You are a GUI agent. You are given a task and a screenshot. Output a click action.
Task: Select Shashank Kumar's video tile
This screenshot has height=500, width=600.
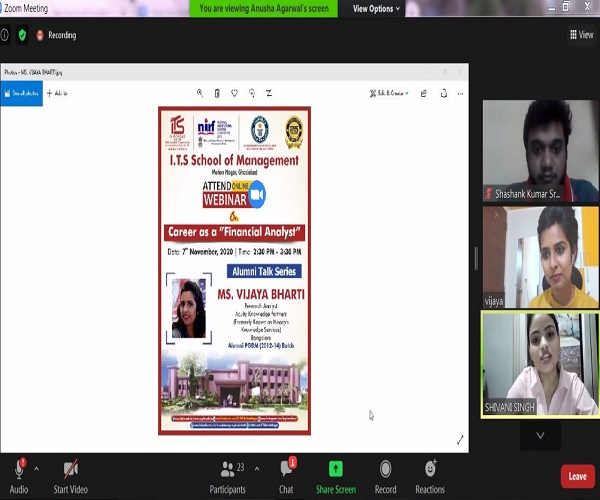pos(540,151)
